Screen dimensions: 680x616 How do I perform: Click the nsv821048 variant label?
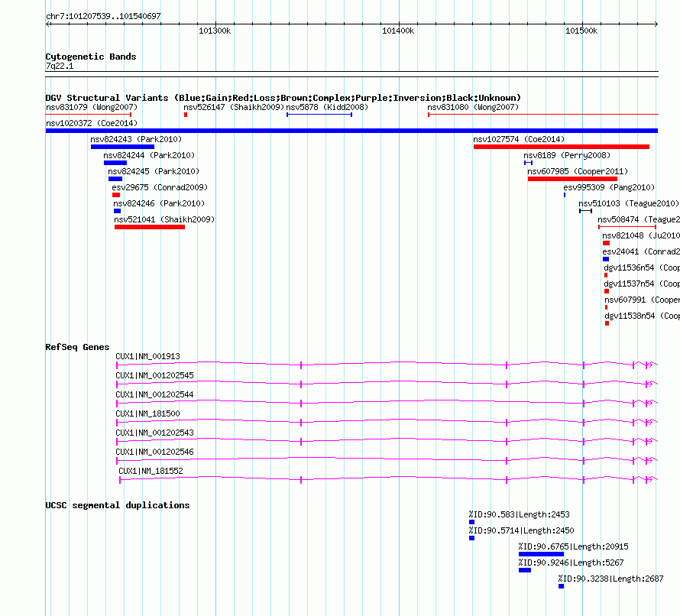point(641,235)
